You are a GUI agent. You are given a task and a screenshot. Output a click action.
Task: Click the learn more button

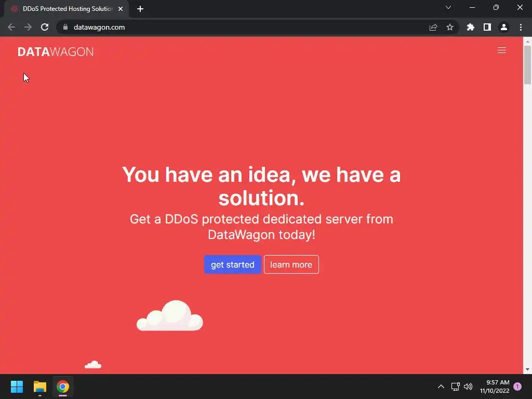291,264
